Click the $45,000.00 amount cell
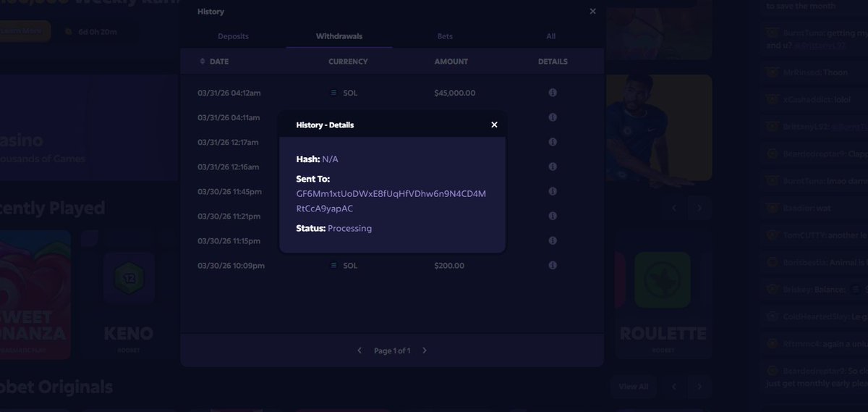 (455, 93)
